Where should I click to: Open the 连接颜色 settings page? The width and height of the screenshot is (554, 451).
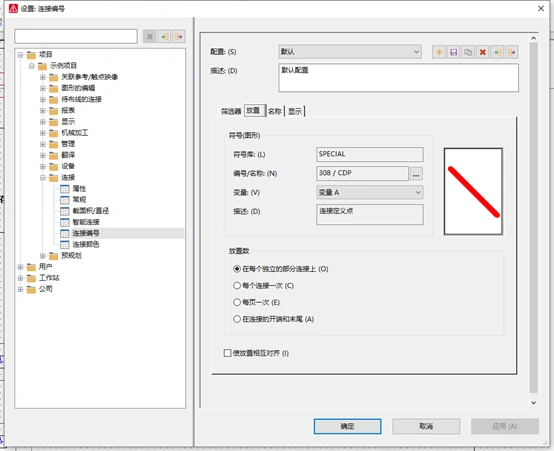pos(86,244)
